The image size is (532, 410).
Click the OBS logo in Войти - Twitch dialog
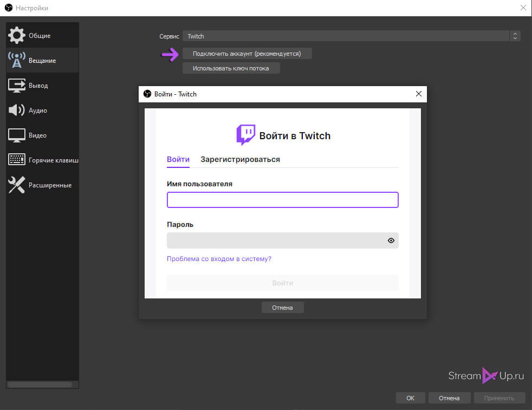[147, 94]
